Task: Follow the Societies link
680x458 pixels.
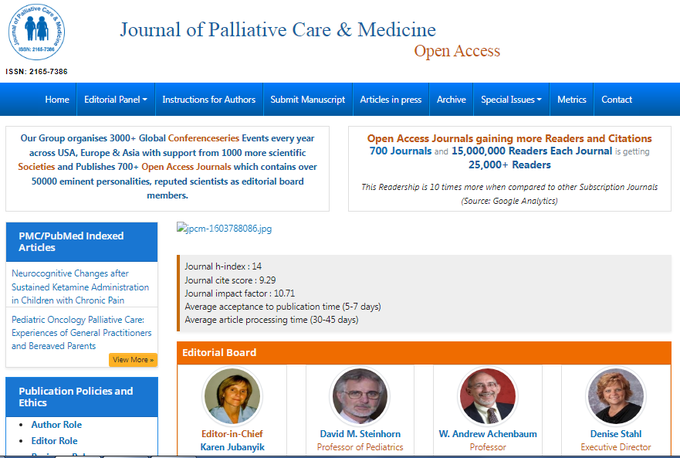Action: [x=36, y=167]
